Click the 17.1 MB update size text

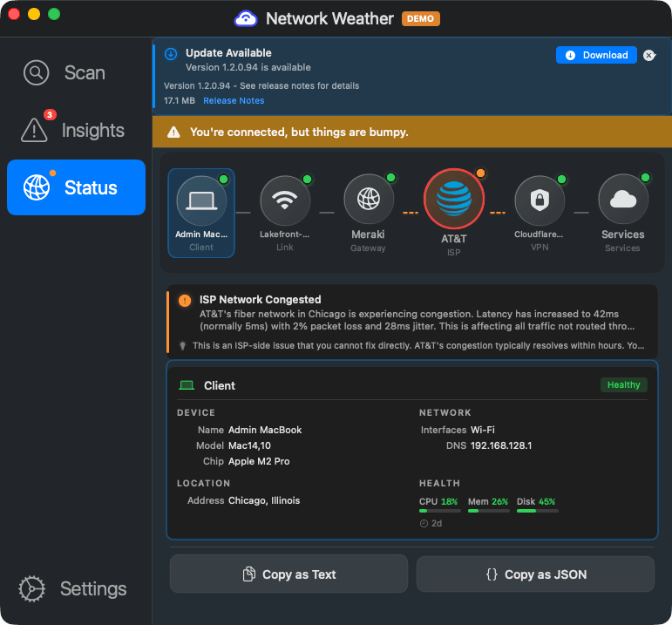coord(180,101)
